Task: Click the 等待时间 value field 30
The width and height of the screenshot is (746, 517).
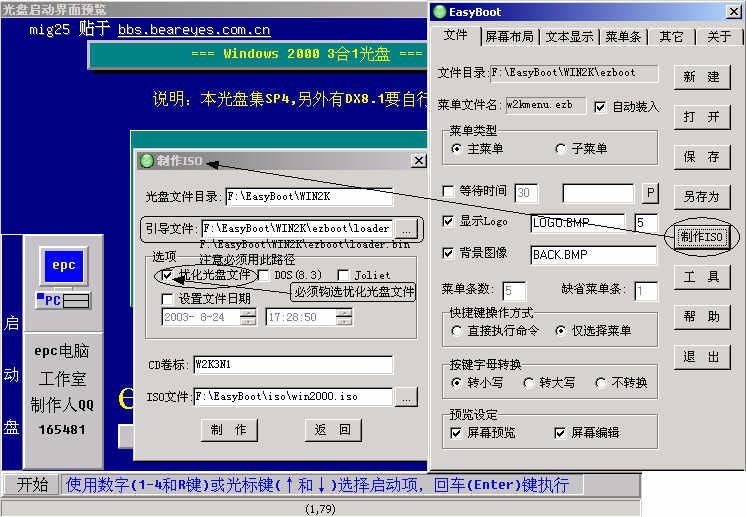Action: pyautogui.click(x=526, y=193)
